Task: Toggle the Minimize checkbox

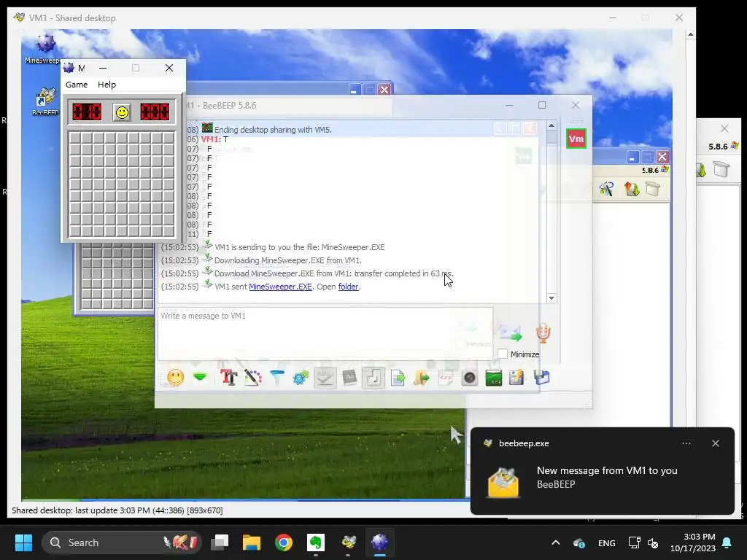Action: tap(503, 354)
